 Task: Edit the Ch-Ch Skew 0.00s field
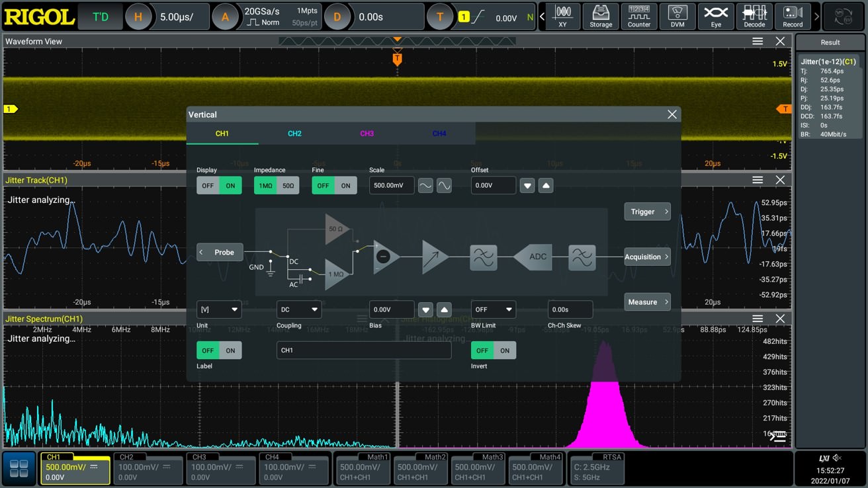pyautogui.click(x=570, y=309)
